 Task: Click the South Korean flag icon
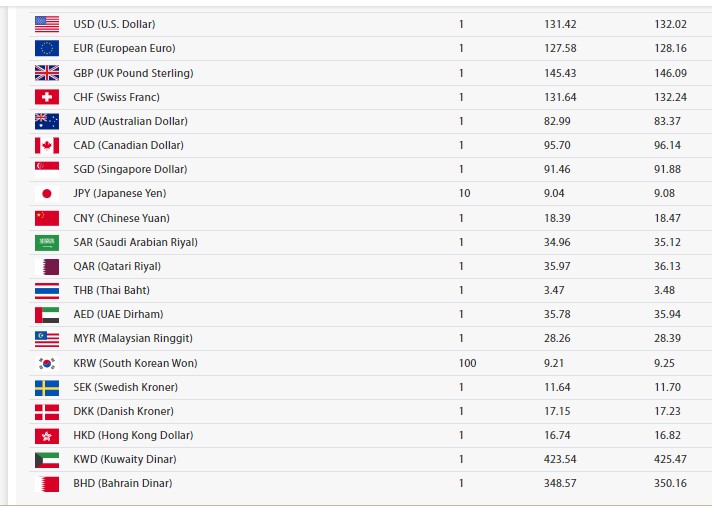click(x=47, y=363)
